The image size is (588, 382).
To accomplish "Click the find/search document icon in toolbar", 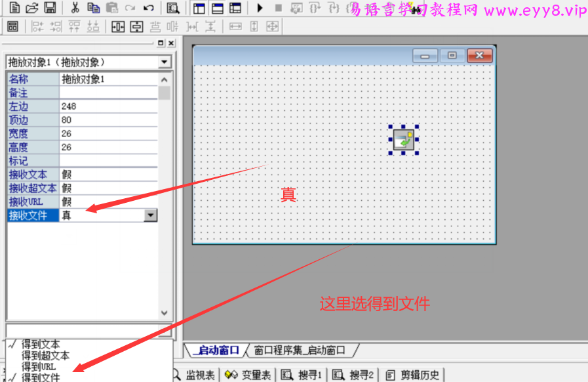I will coord(172,9).
